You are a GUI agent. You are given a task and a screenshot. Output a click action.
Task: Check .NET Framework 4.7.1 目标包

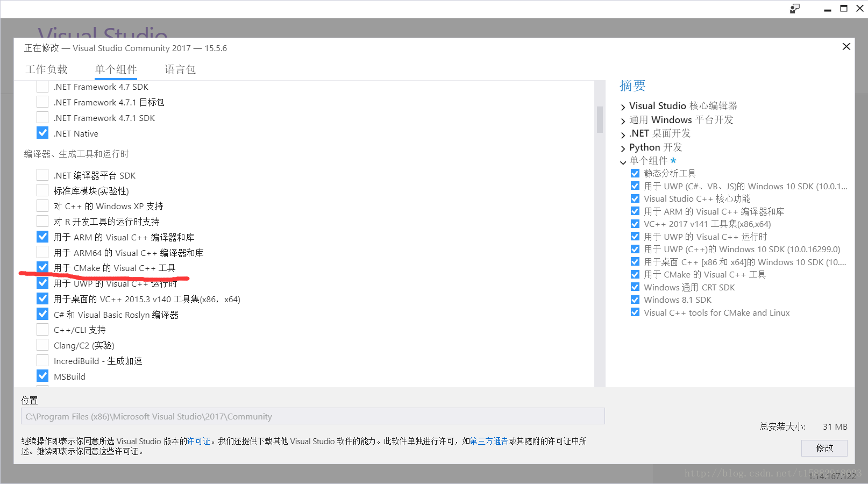(42, 102)
